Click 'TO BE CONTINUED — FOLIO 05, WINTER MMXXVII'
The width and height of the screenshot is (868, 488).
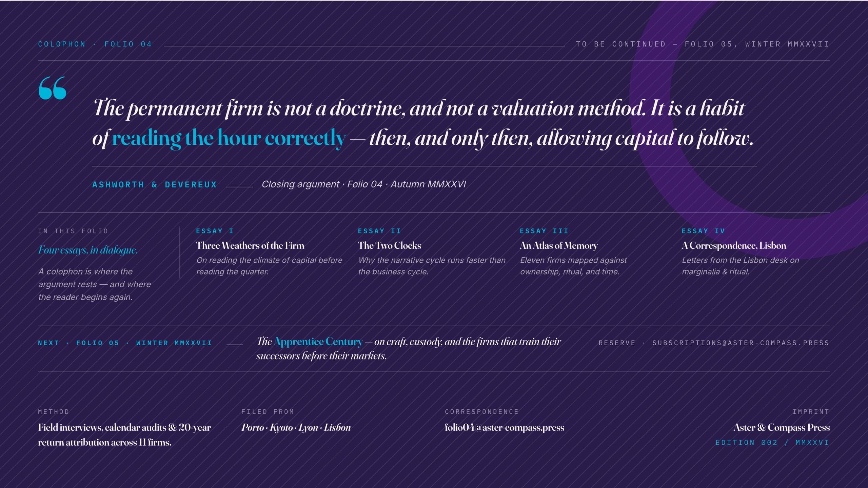coord(703,44)
